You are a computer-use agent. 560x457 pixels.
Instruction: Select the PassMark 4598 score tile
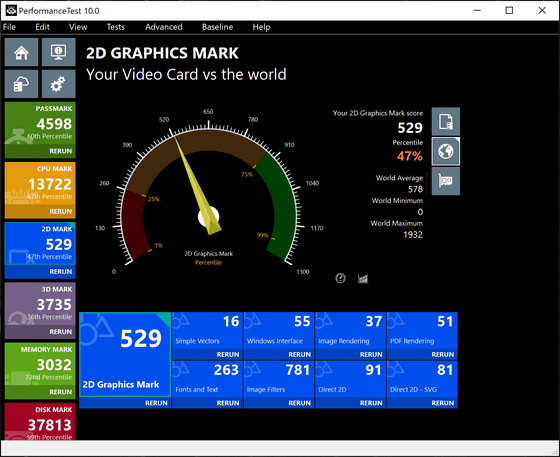click(40, 124)
